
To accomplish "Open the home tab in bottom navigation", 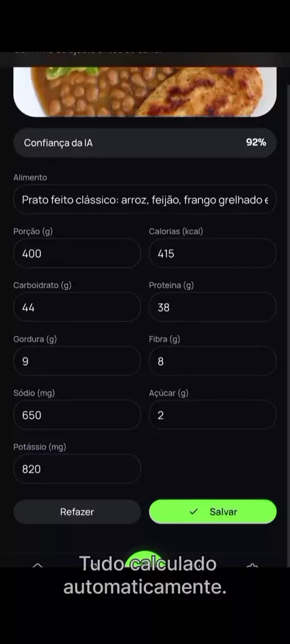I will click(x=37, y=565).
